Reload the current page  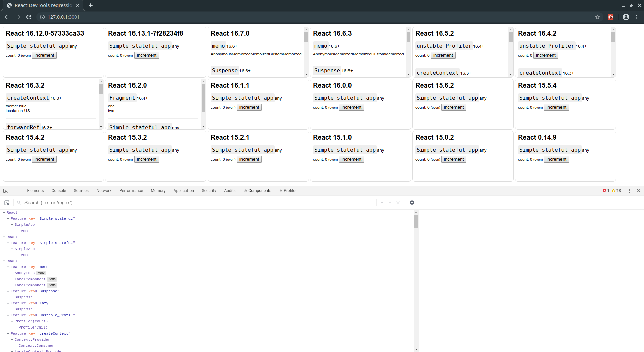click(29, 17)
